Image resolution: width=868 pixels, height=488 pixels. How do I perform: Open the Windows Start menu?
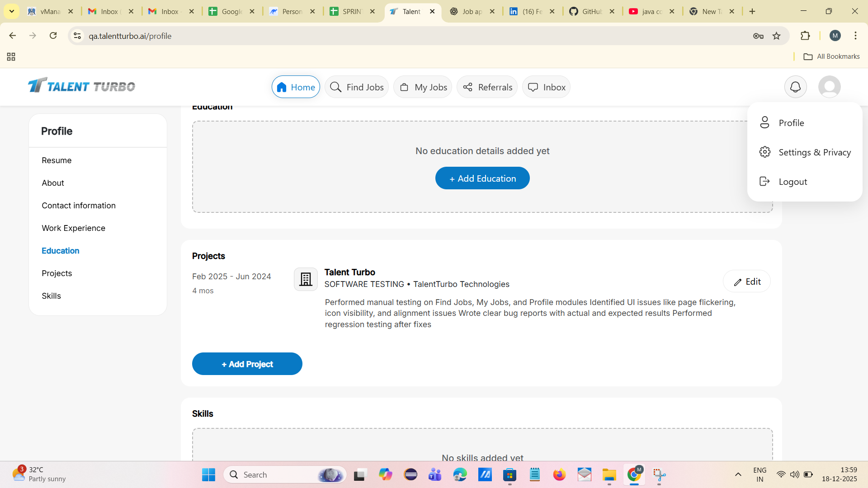click(208, 474)
